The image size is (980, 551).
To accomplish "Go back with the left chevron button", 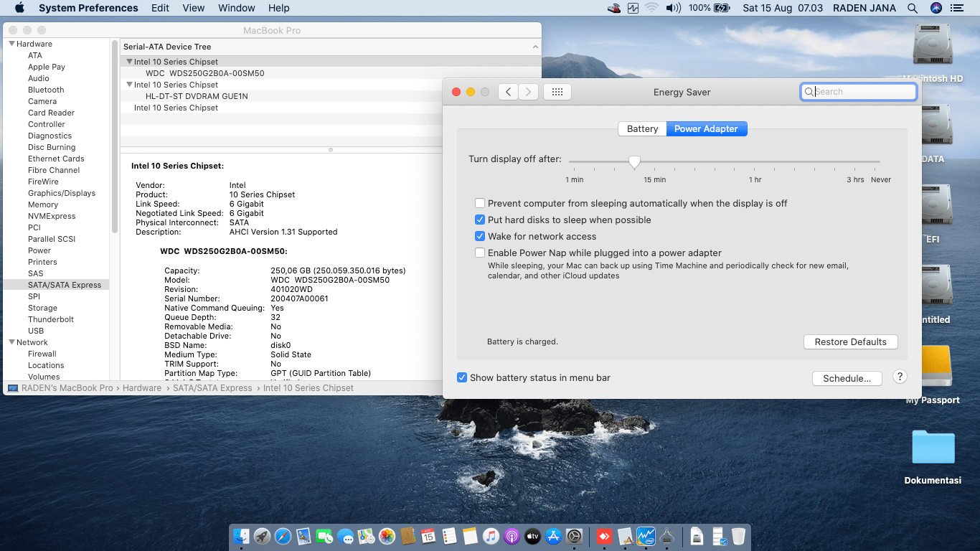I will click(508, 92).
